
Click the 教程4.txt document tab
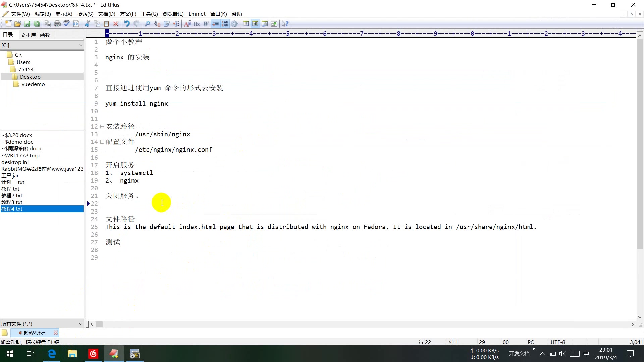[34, 333]
